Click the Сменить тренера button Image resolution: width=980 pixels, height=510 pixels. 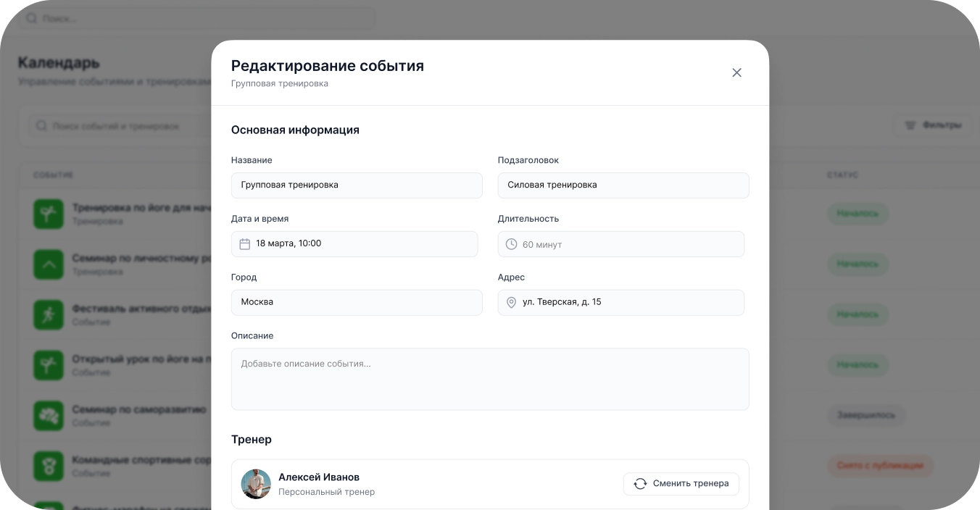pos(681,484)
